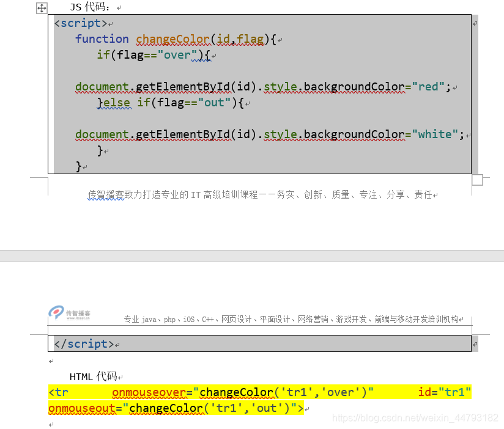Click the "red" string literal

click(428, 86)
